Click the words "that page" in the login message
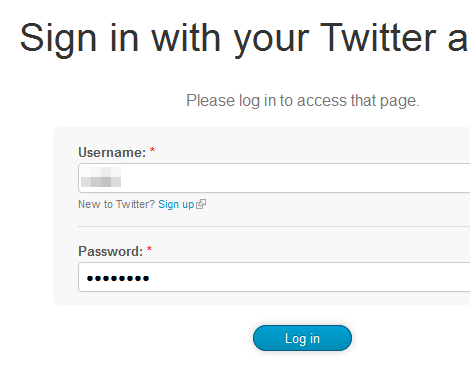This screenshot has width=470, height=380. click(385, 101)
